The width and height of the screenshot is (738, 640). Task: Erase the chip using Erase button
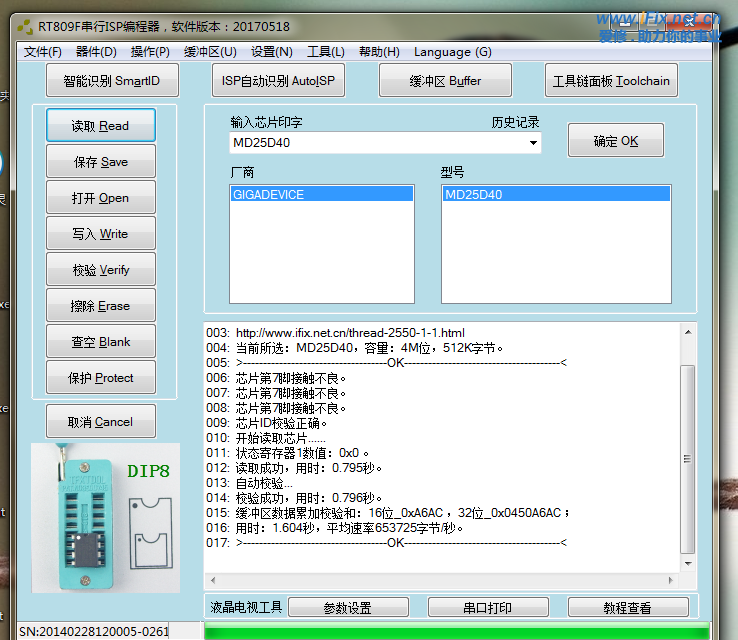point(100,306)
